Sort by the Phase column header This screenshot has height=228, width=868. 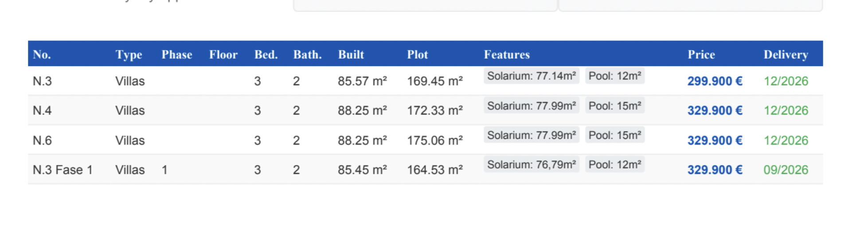pos(176,55)
